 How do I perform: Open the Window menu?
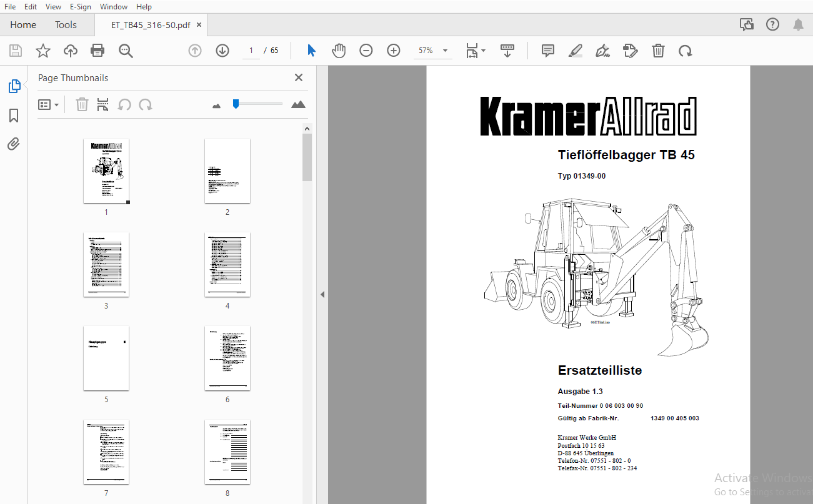coord(114,7)
